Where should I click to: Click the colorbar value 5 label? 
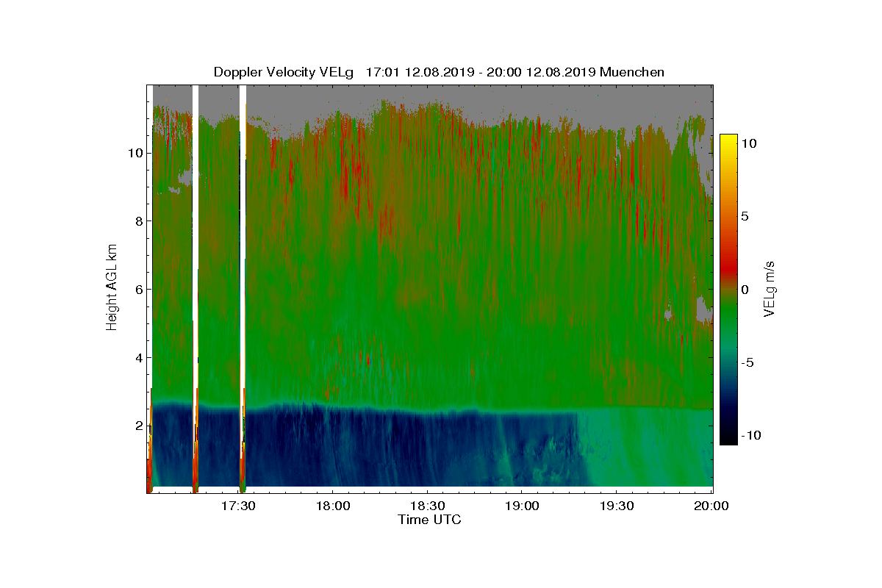pyautogui.click(x=745, y=217)
